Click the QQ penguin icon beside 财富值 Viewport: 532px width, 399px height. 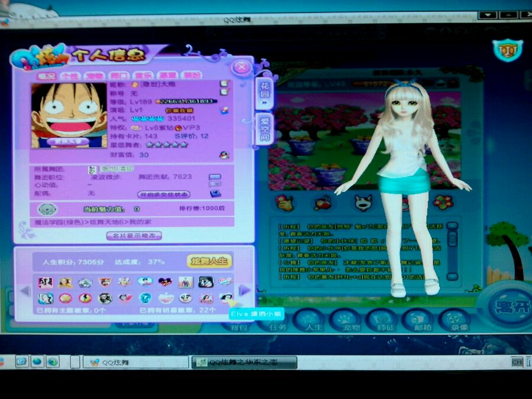[224, 155]
